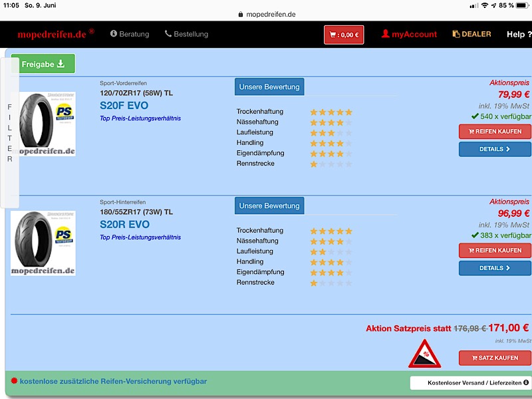Open the S20F EVO product title
Viewport: 532px width, 399px height.
(x=124, y=106)
